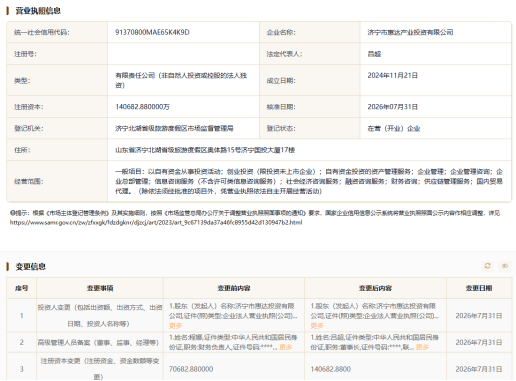This screenshot has width=516, height=381.
Task: Click 更多 under row 1 变更前内容
Action: click(175, 325)
